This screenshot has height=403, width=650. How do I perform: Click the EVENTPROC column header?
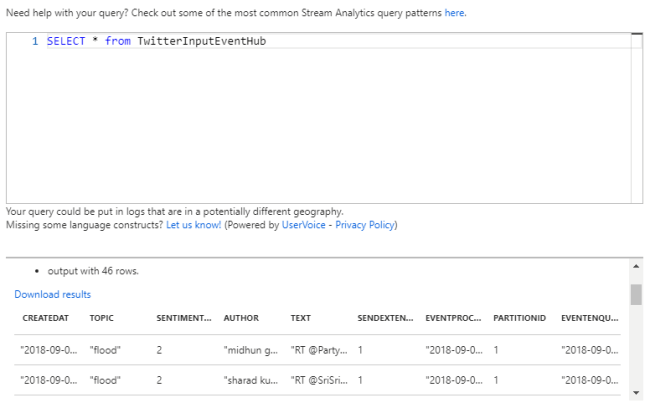tap(455, 318)
